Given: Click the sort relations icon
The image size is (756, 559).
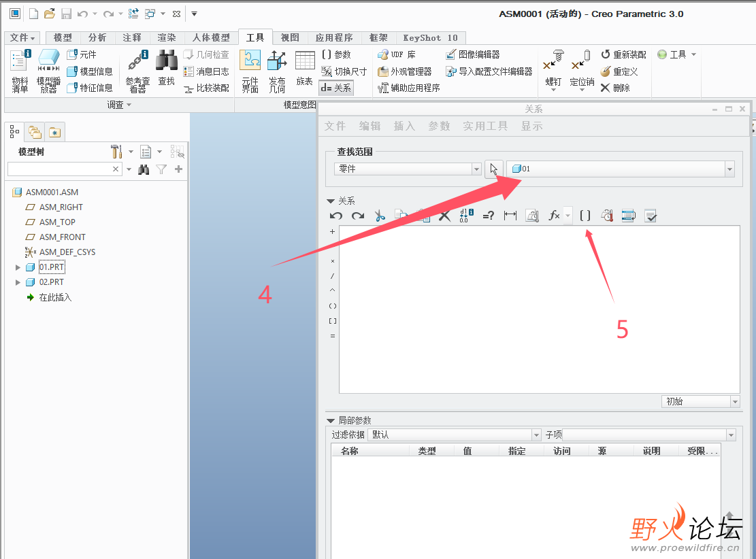Looking at the screenshot, I should pyautogui.click(x=628, y=216).
